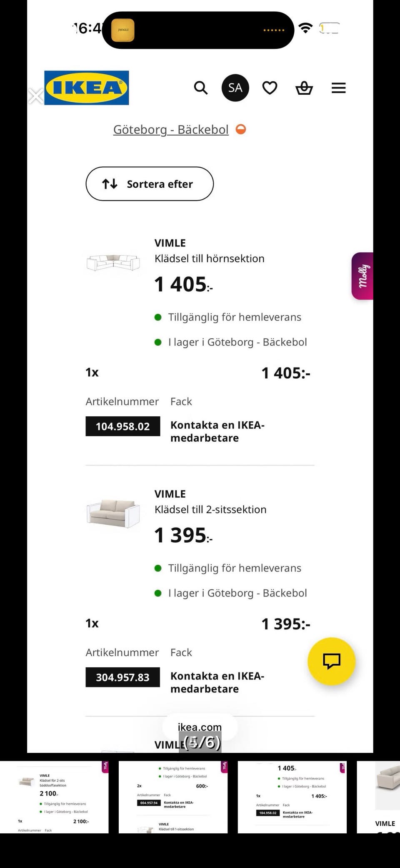The image size is (400, 868).
Task: Open the SA profile avatar
Action: [235, 88]
